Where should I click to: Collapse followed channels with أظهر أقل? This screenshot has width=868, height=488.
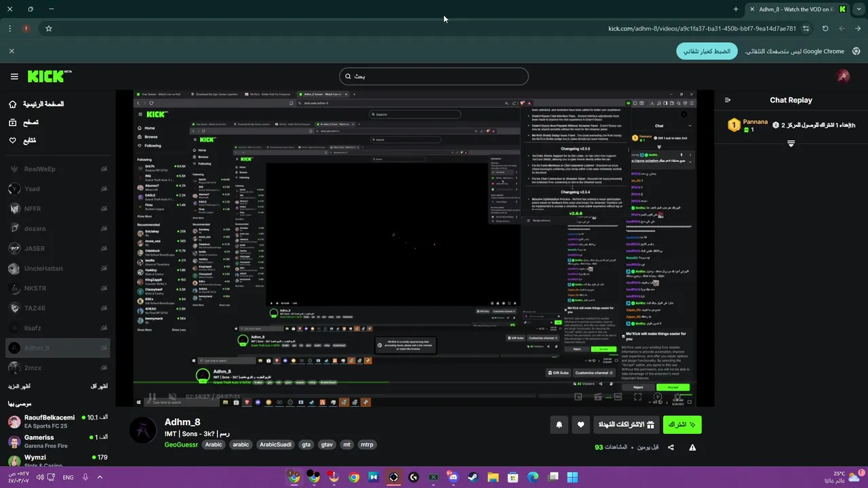coord(99,386)
